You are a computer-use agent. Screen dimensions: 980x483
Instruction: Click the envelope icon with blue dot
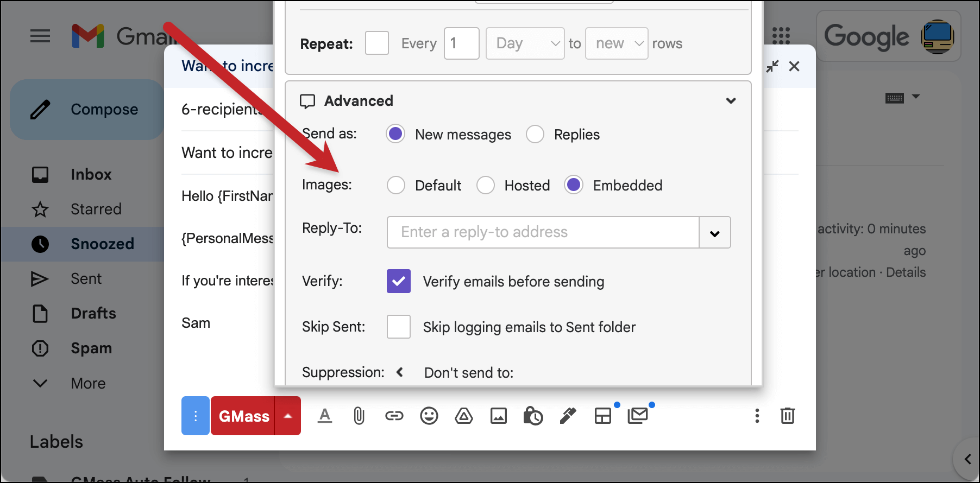638,416
